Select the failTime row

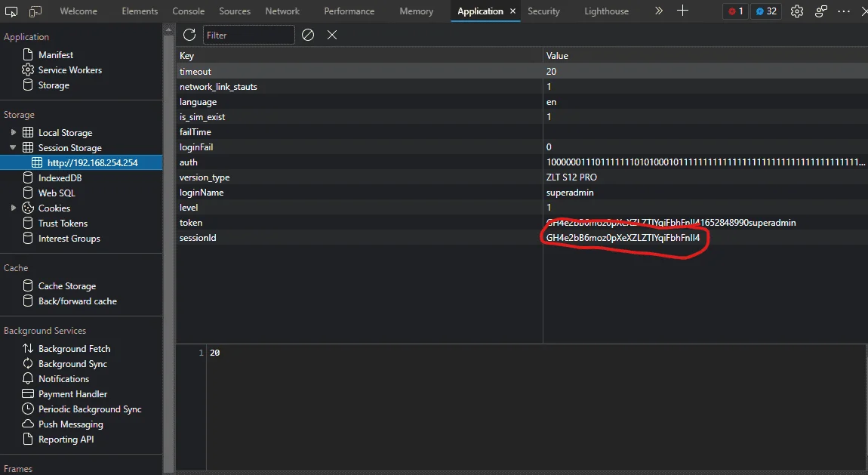coord(522,131)
